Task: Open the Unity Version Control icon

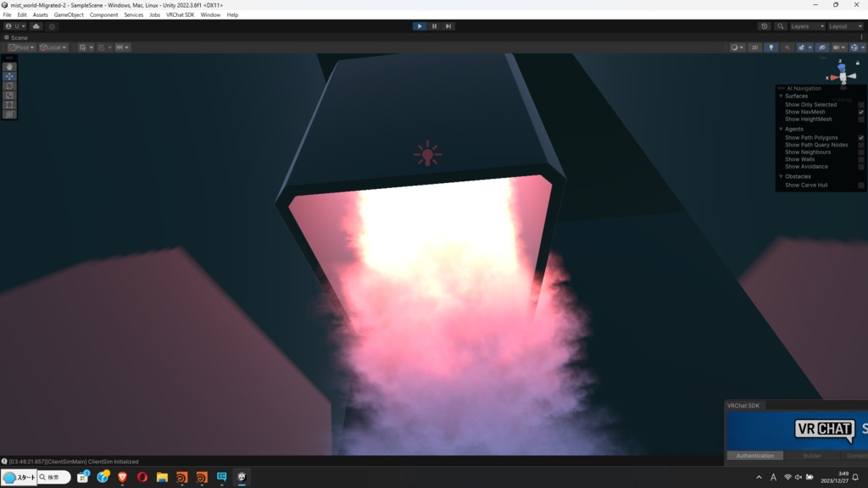Action: click(52, 26)
